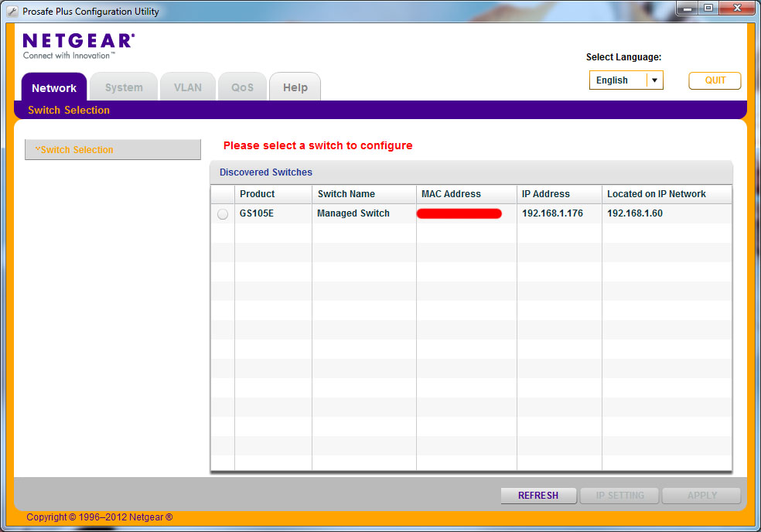Click the NETGEAR logo
Screen dimensions: 761x532
(79, 46)
